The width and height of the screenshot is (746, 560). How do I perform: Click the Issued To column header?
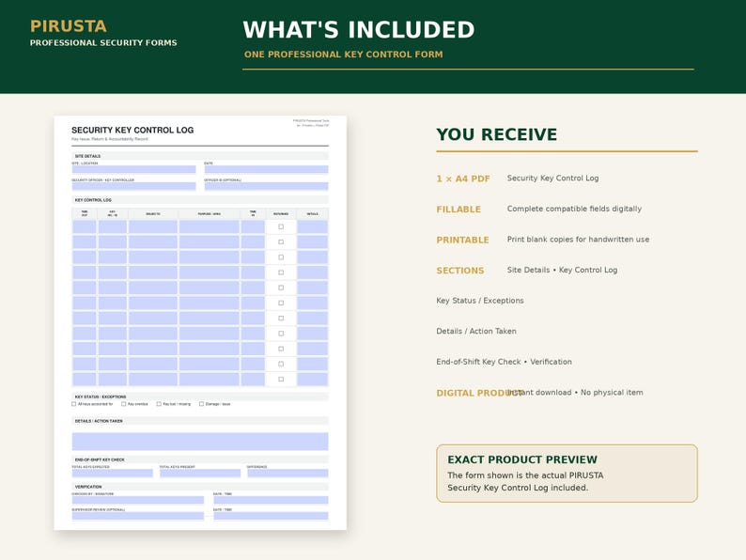coord(153,213)
